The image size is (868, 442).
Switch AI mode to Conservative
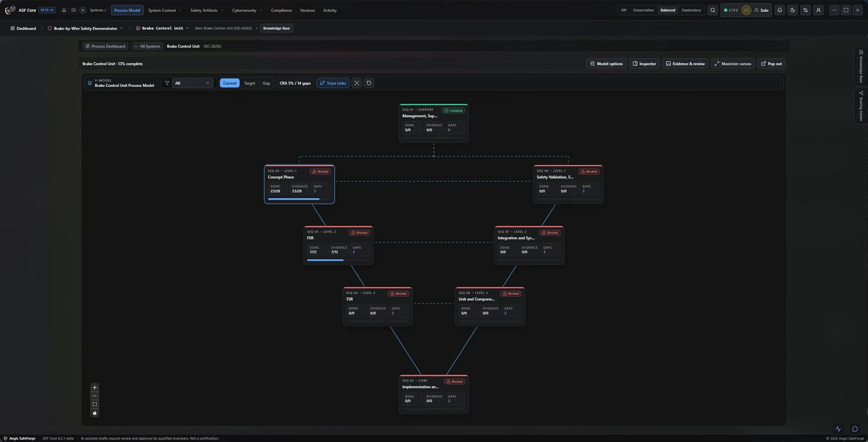coord(643,10)
